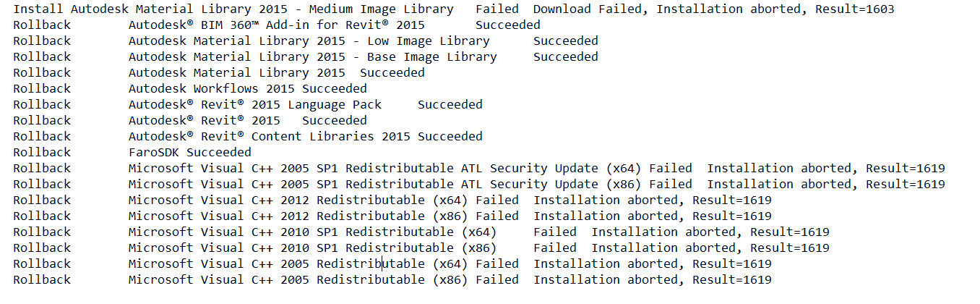This screenshot has width=980, height=304.
Task: Click Result=1619 on the ATL Security Update (x86) line
Action: [905, 185]
